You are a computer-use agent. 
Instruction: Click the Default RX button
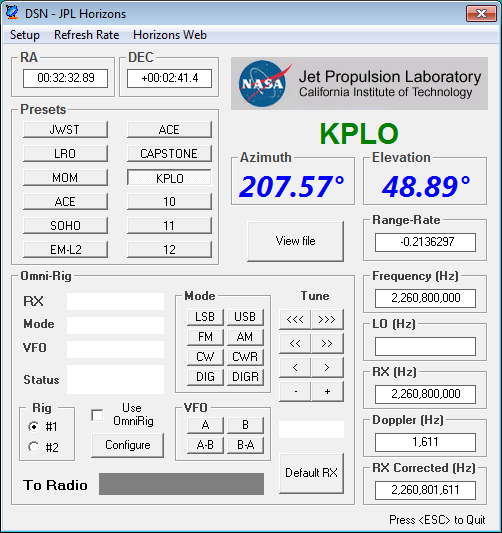[x=311, y=473]
